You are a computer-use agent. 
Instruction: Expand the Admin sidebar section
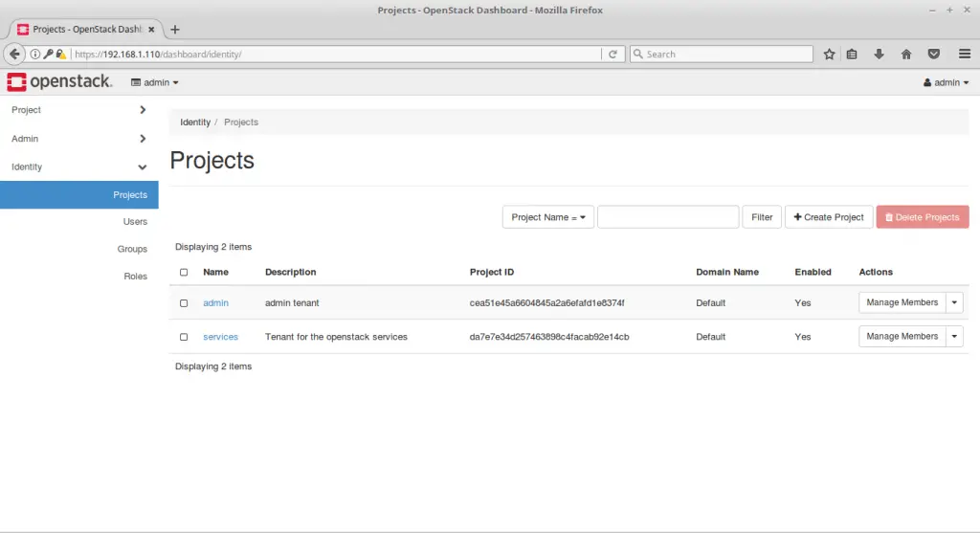pos(79,139)
